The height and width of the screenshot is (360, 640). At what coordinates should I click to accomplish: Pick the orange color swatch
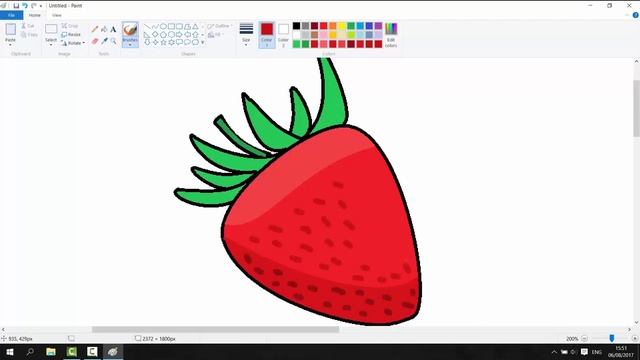pos(333,26)
